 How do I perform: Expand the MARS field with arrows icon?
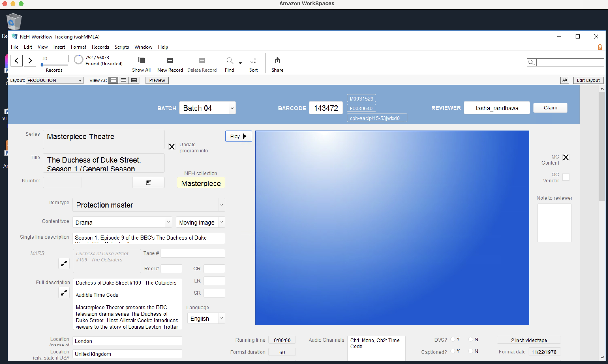(x=64, y=263)
